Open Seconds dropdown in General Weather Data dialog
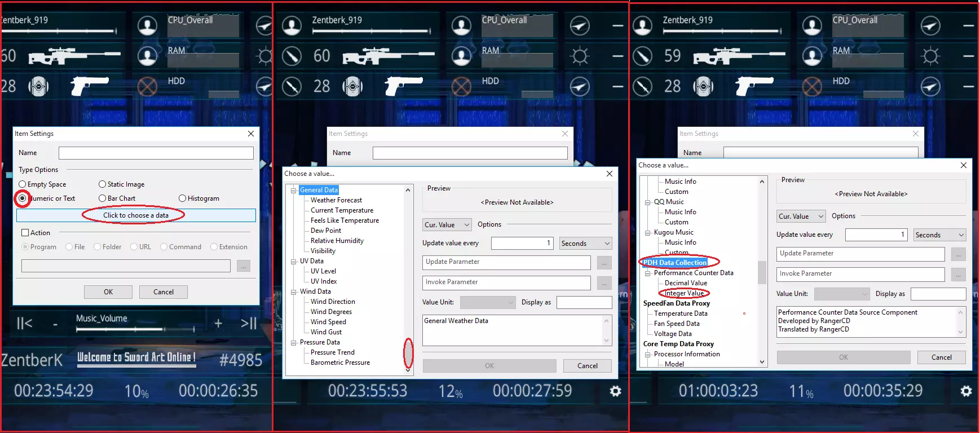This screenshot has height=433, width=980. 586,244
